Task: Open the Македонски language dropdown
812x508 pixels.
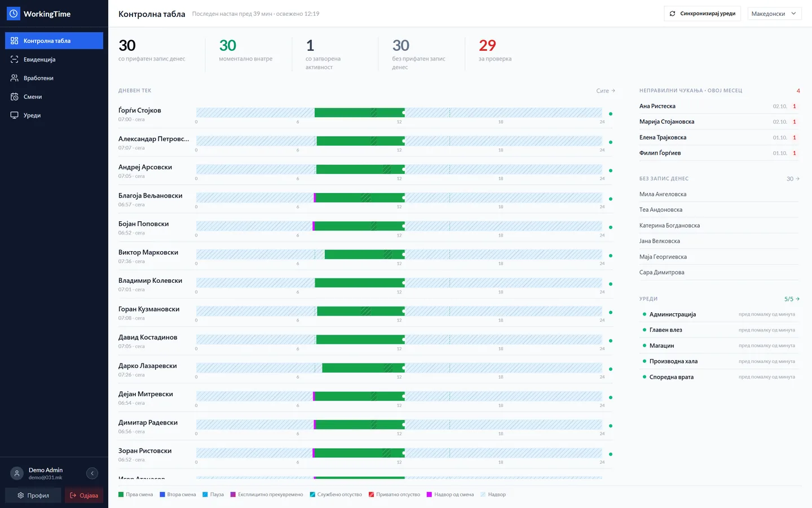Action: pyautogui.click(x=774, y=14)
